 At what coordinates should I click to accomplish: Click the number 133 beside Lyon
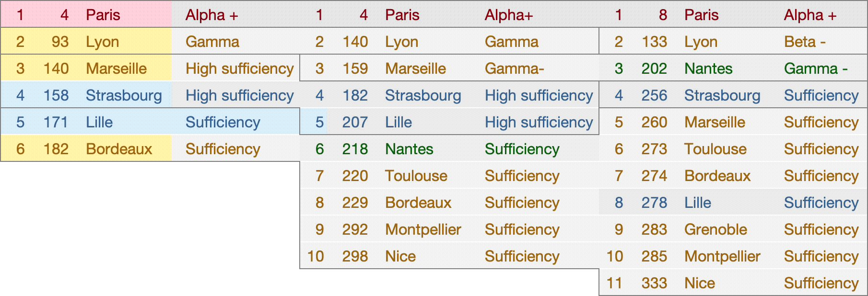tap(654, 42)
